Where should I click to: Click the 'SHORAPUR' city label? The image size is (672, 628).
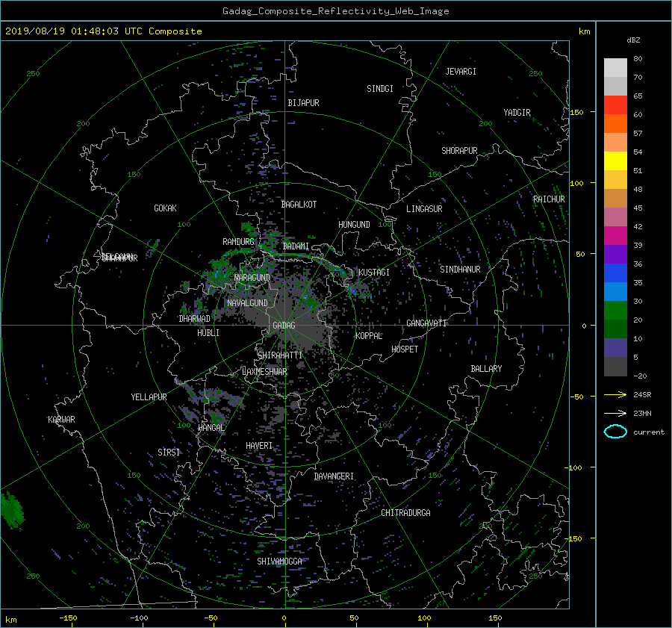[459, 151]
